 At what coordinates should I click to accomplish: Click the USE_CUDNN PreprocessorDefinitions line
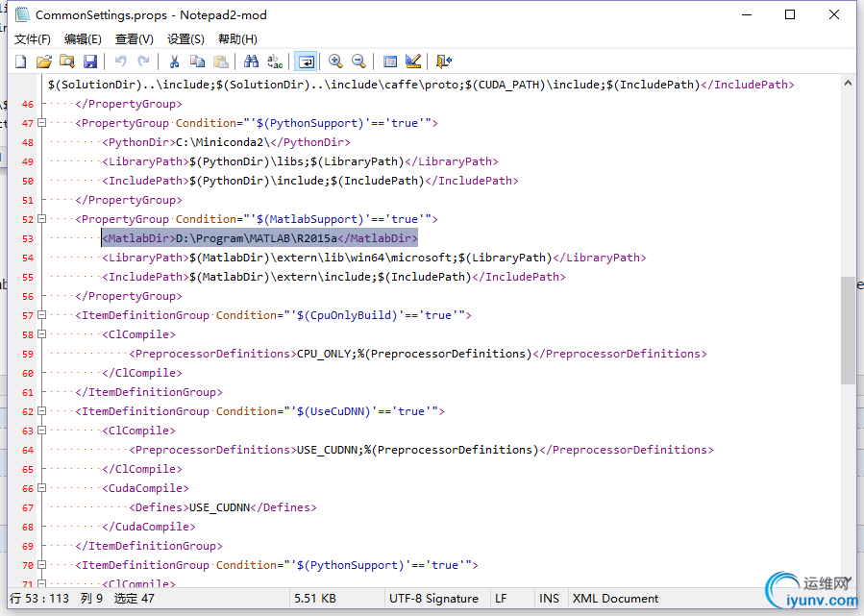[421, 450]
